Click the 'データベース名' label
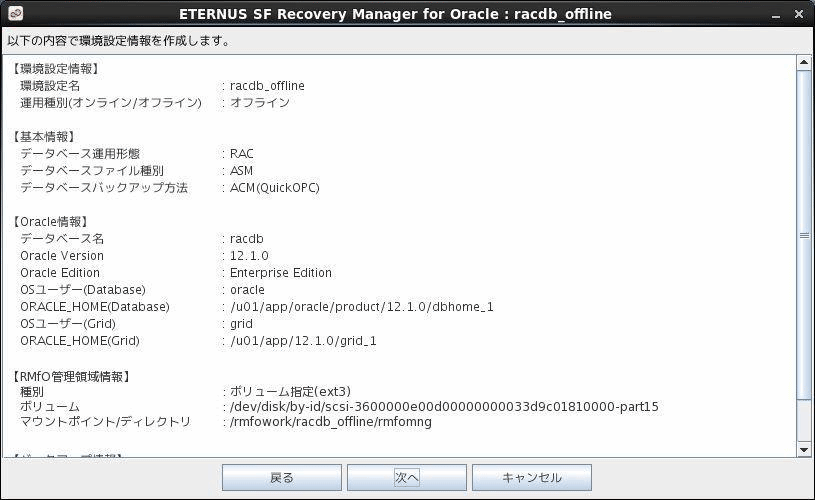815x500 pixels. 62,239
